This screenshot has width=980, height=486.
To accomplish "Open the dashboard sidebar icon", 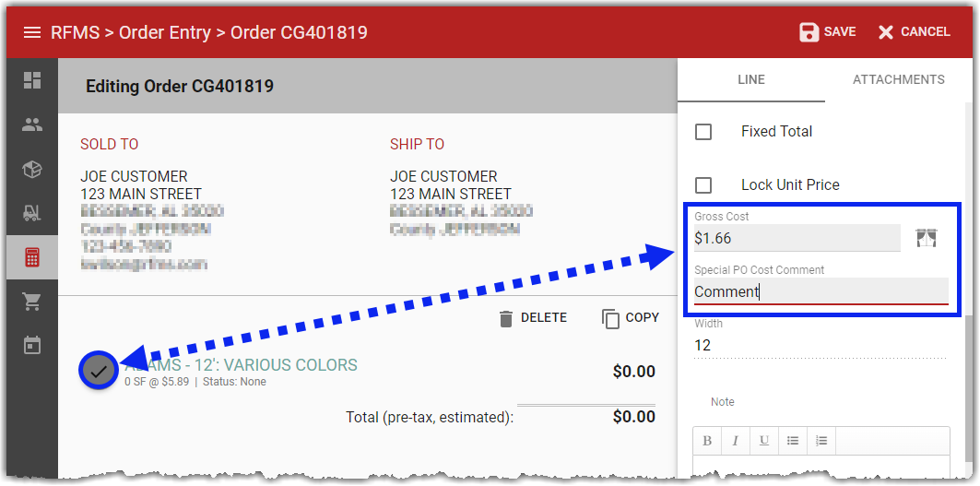I will [32, 80].
